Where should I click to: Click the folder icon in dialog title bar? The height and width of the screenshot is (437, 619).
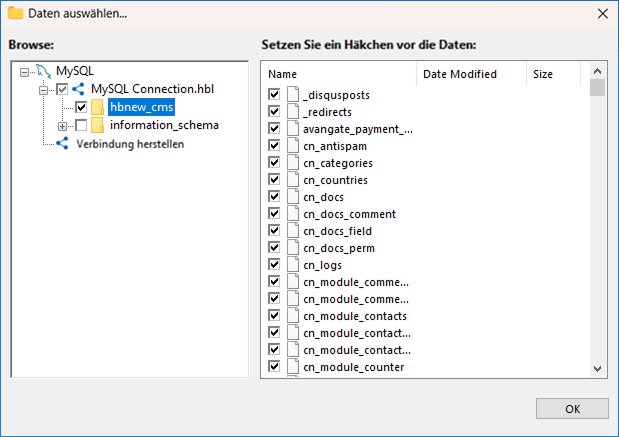[15, 13]
